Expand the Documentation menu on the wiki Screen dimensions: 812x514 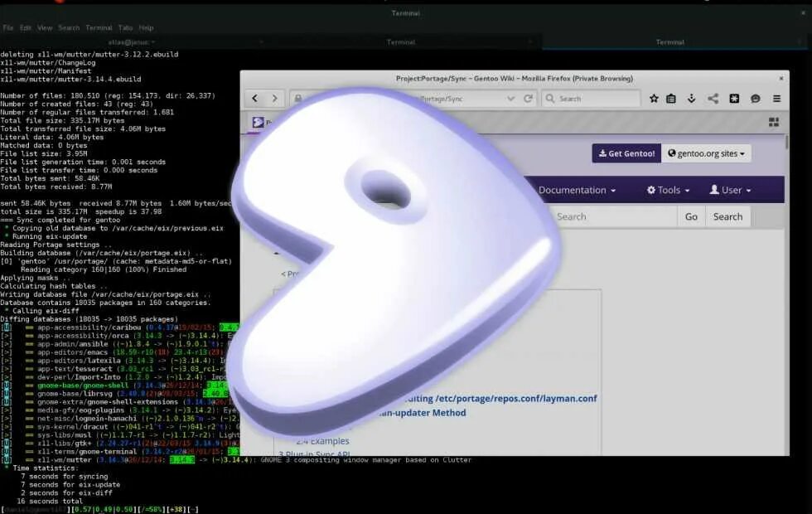pos(577,190)
